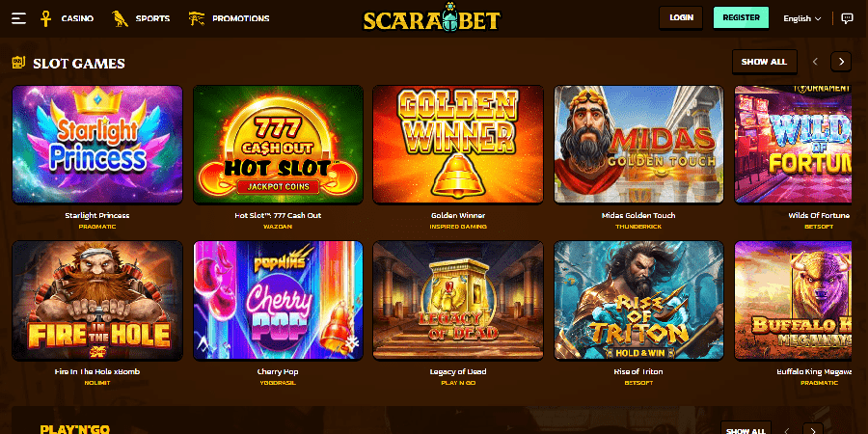Click the Register button
Screen dimensions: 868x434
point(742,17)
